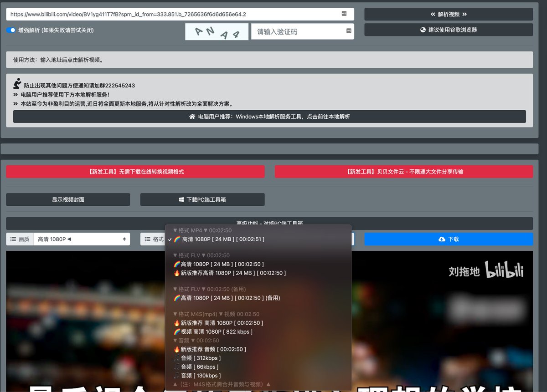Click the captcha image to refresh it
The image size is (547, 392).
pyautogui.click(x=217, y=32)
